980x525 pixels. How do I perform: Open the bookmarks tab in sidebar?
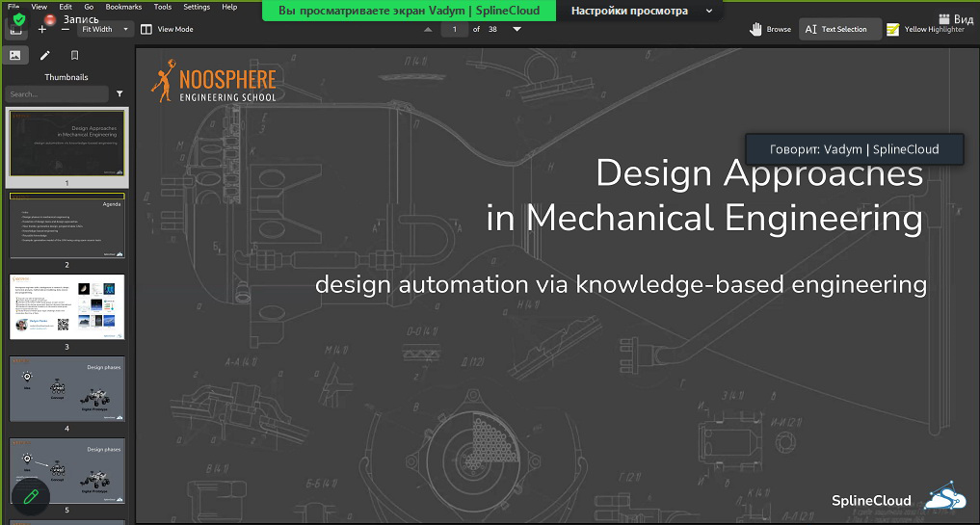74,55
